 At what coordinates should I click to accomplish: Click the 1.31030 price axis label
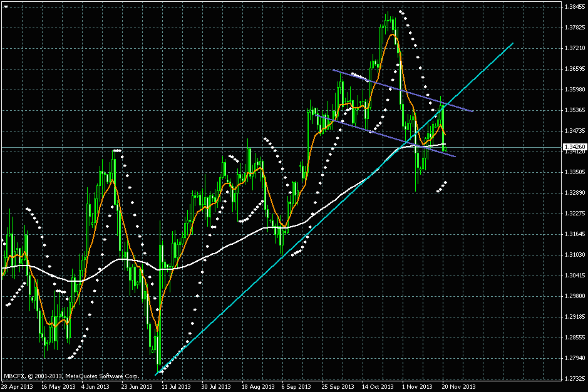tap(574, 255)
